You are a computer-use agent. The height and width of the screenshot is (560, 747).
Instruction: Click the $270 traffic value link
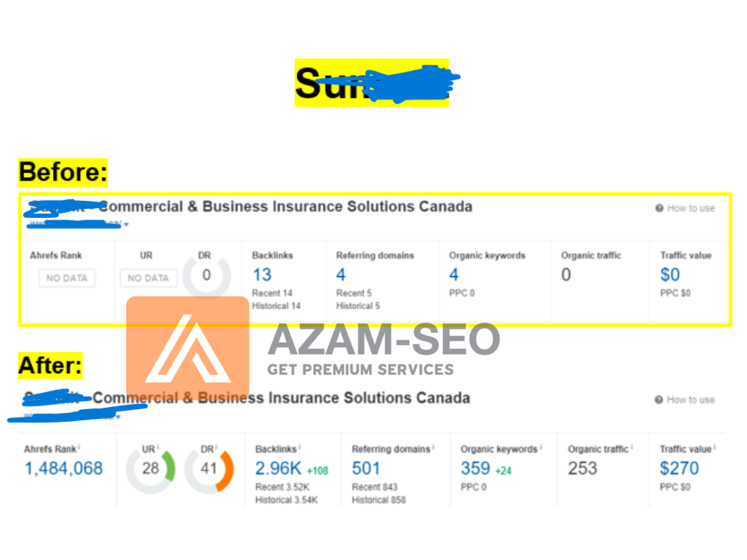tap(679, 469)
